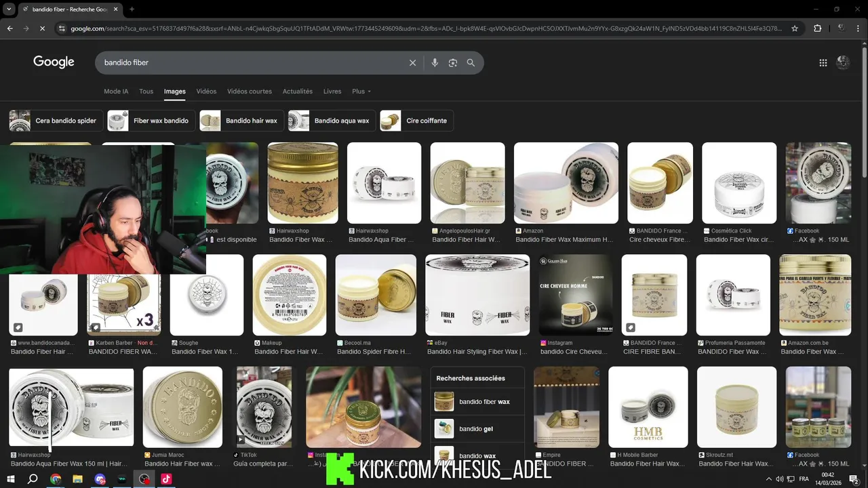Click the magnifying glass search button

[x=471, y=62]
